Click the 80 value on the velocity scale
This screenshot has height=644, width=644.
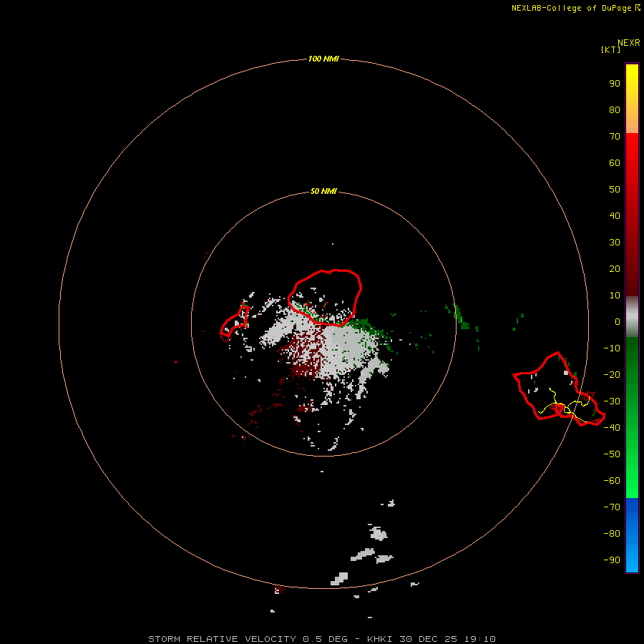(615, 109)
